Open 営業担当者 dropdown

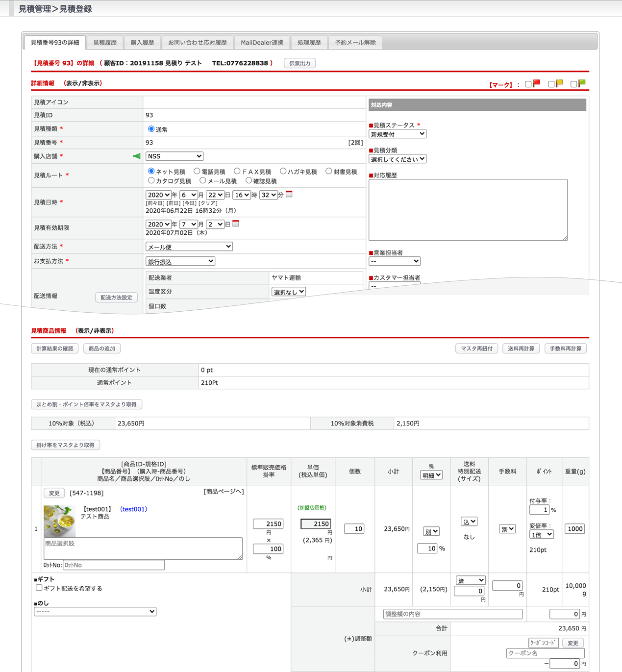tap(395, 261)
